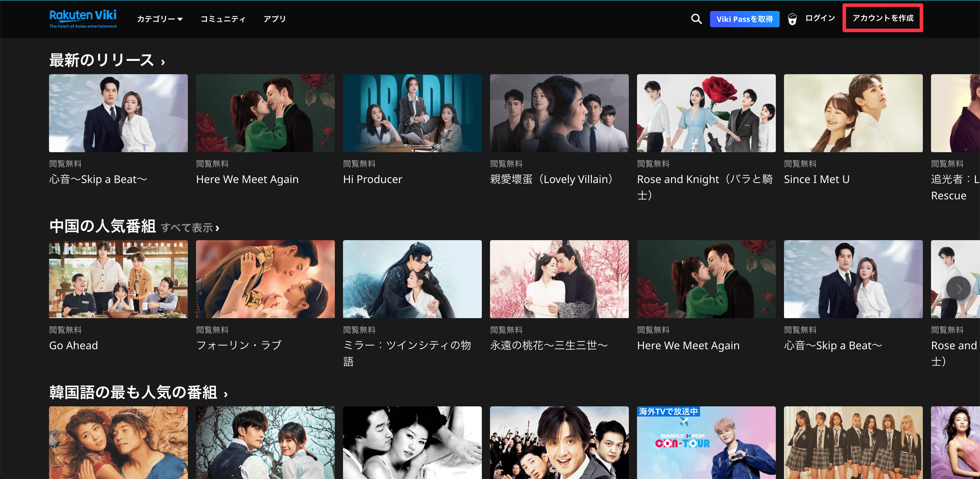Open 韓国語の最も人気の番組 section arrow
This screenshot has width=980, height=479.
[x=226, y=394]
